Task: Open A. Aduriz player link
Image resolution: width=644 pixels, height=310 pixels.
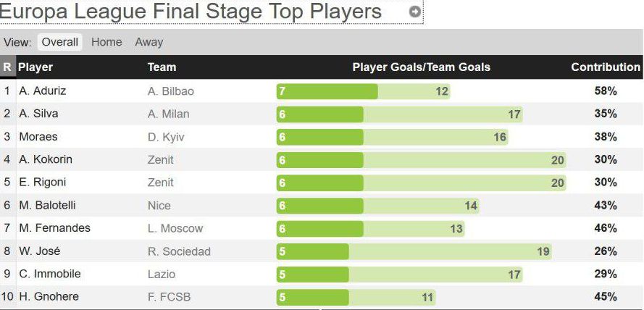Action: tap(43, 91)
